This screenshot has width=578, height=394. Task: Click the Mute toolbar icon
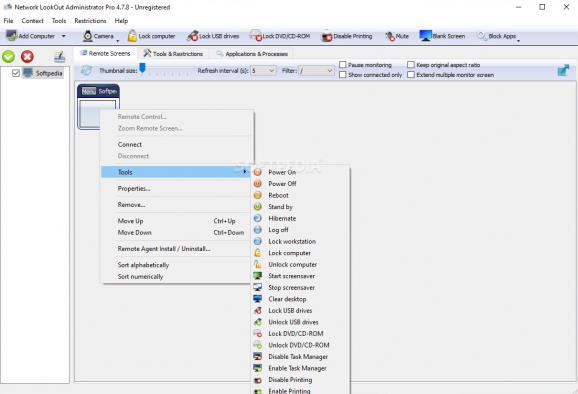390,36
